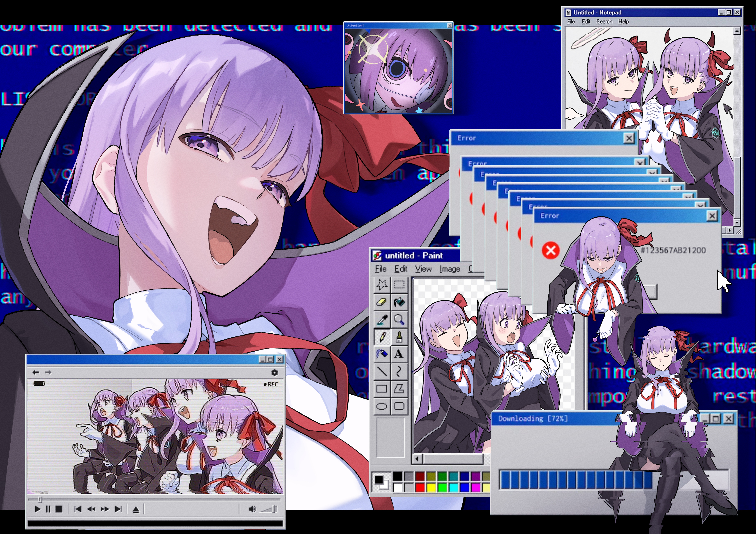Select the Fill With Color bucket tool
756x534 pixels.
click(399, 302)
